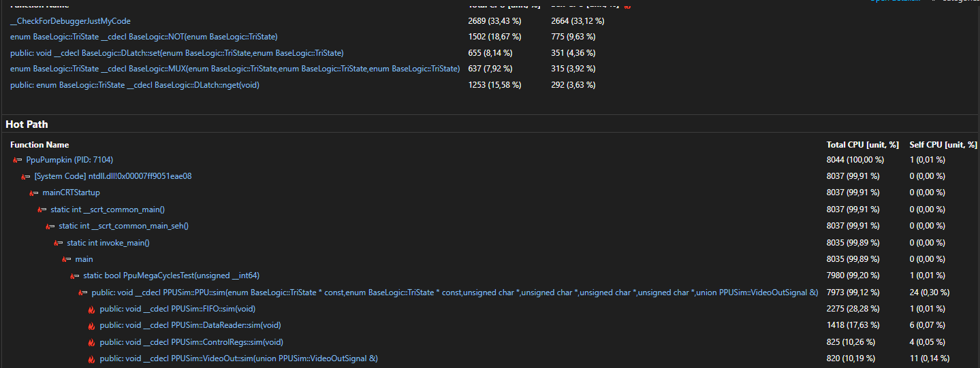Open the BaseLogic::NOT function link
Screen dimensions: 980x368
(x=144, y=37)
